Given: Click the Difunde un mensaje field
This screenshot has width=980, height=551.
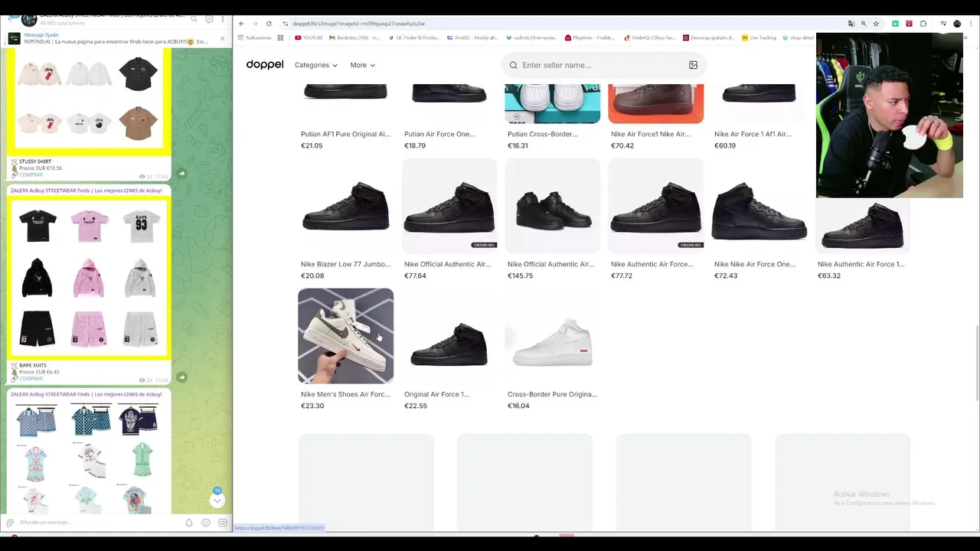Looking at the screenshot, I should tap(100, 523).
